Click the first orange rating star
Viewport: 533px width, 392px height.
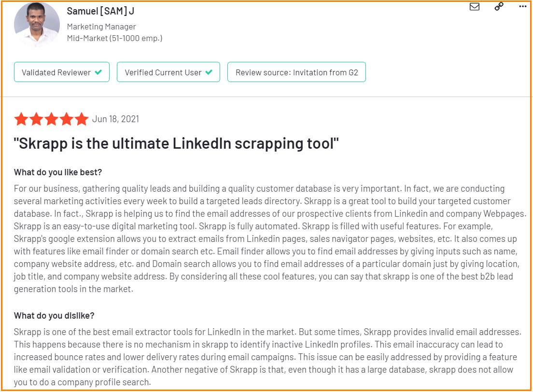point(21,119)
